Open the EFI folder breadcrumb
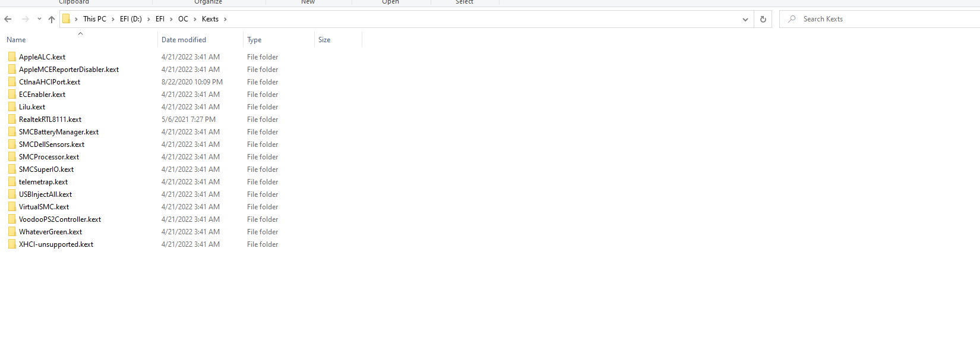The height and width of the screenshot is (358, 980). click(160, 19)
